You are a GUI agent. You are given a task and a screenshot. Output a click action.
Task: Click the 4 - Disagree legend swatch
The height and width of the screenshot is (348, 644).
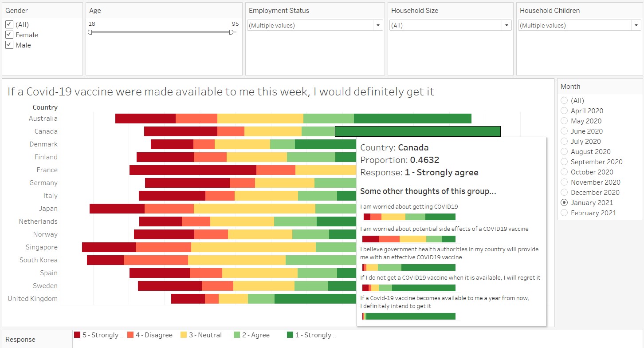coord(130,335)
